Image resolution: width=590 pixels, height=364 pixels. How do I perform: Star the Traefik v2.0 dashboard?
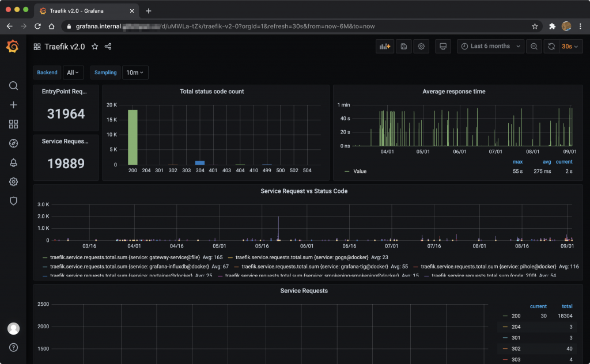click(x=95, y=47)
